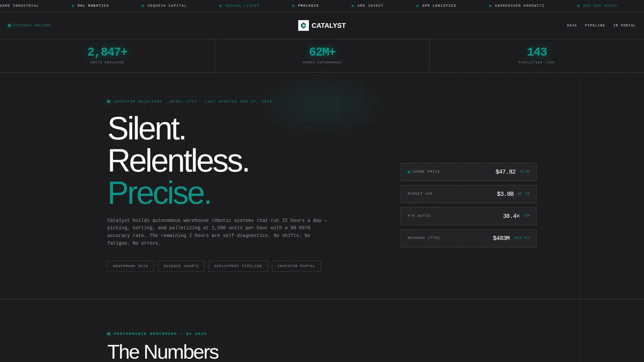Click the Precise. headline word
Screen dimensions: 644x362
click(159, 193)
